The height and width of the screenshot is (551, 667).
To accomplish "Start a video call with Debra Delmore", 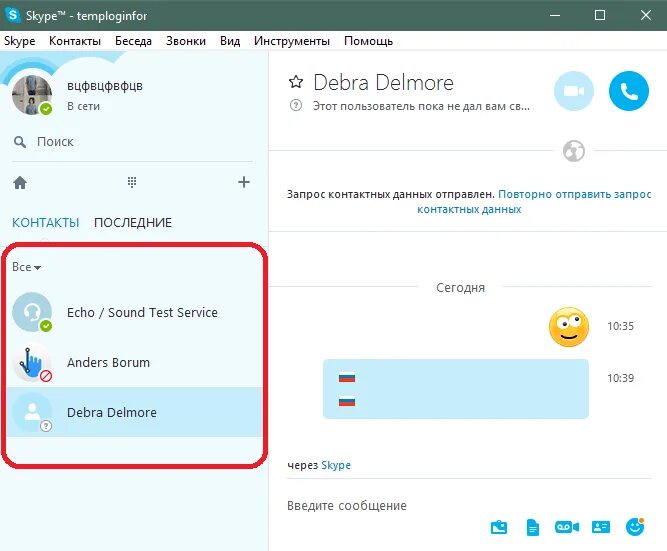I will 574,91.
